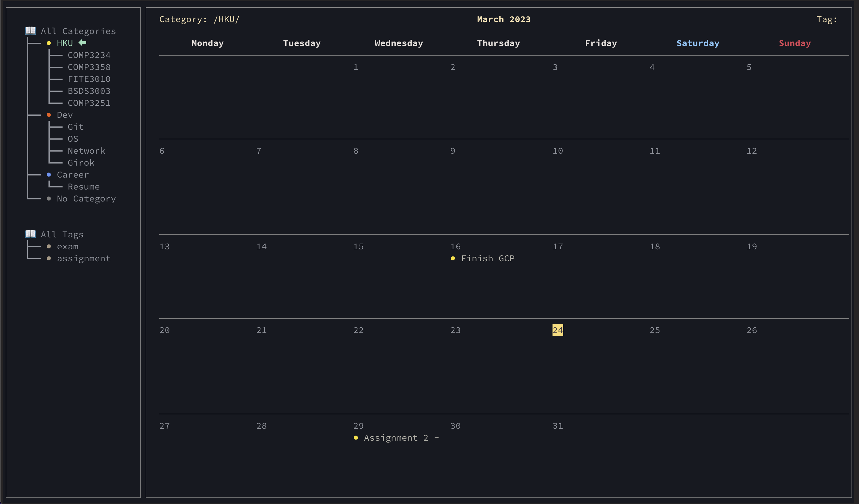Click the green arrow next to HKU

pyautogui.click(x=83, y=42)
